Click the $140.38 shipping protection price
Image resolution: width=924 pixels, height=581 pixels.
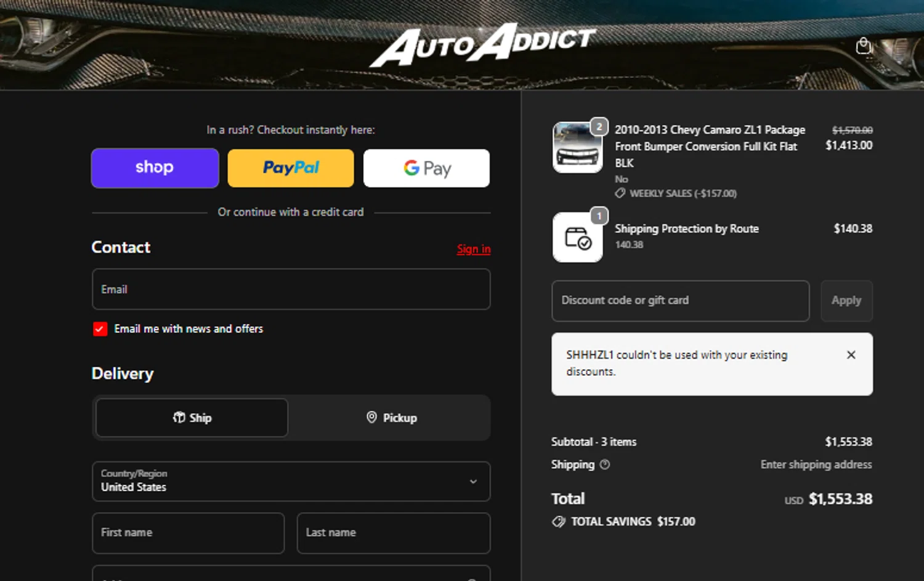coord(853,229)
